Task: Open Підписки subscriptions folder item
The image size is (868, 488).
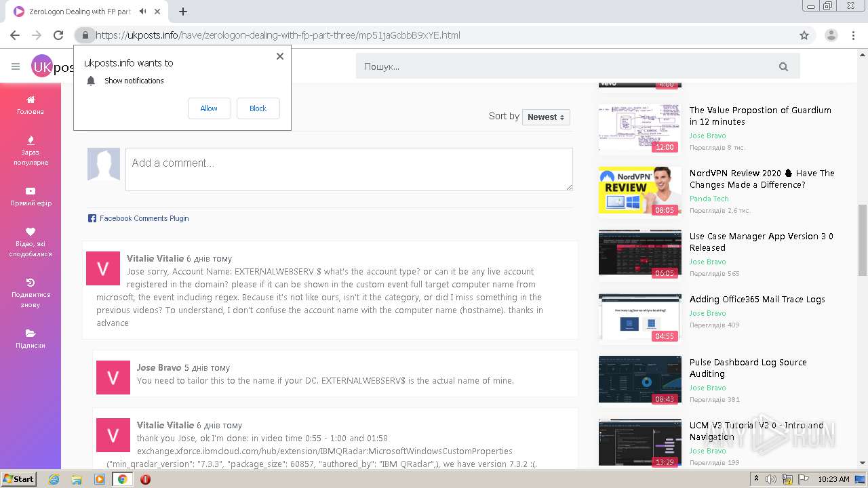Action: point(31,339)
